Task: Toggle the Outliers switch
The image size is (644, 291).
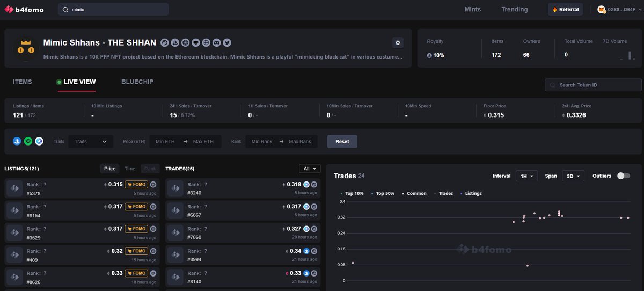Action: tap(623, 176)
